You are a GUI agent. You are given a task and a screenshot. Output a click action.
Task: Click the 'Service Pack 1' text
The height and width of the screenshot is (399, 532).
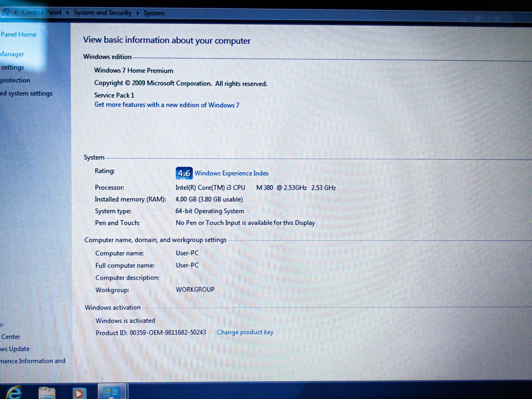[x=114, y=95]
